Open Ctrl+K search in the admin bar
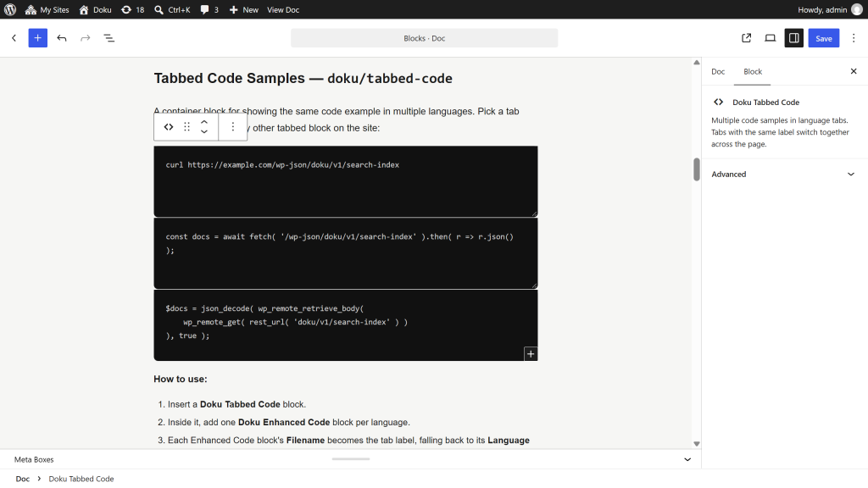The image size is (868, 488). pos(172,9)
